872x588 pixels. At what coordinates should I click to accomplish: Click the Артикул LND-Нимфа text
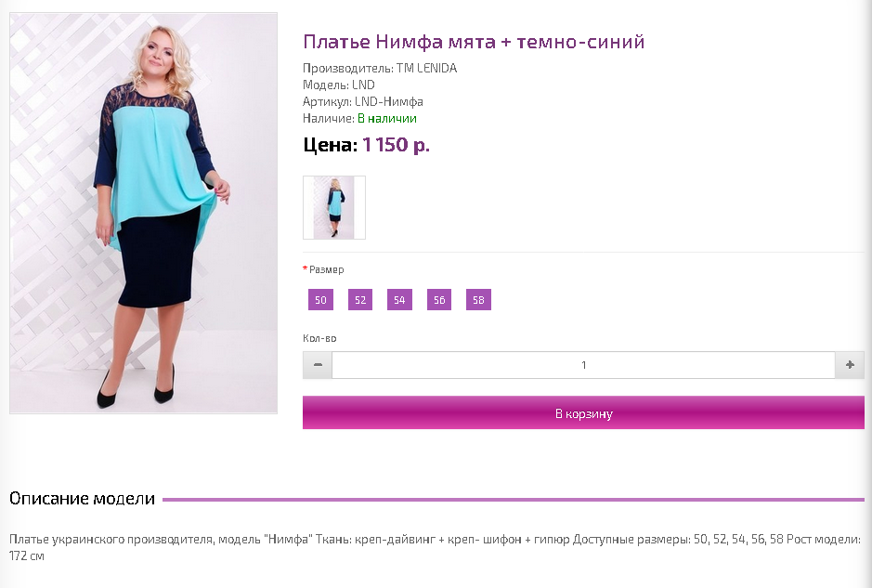(363, 102)
